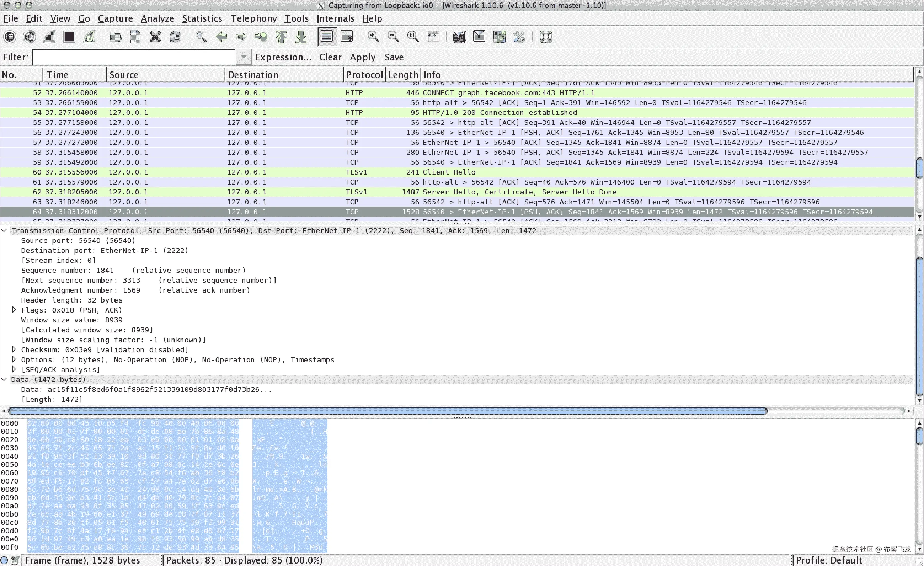
Task: Open preferences with the tools icon
Action: click(519, 37)
